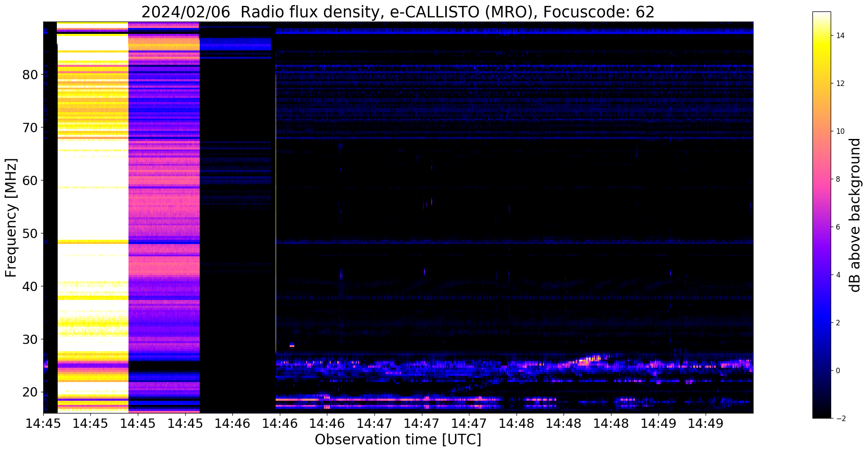Screen dimensions: 868x452
Task: Click the colorbar gradient strip
Action: click(821, 215)
